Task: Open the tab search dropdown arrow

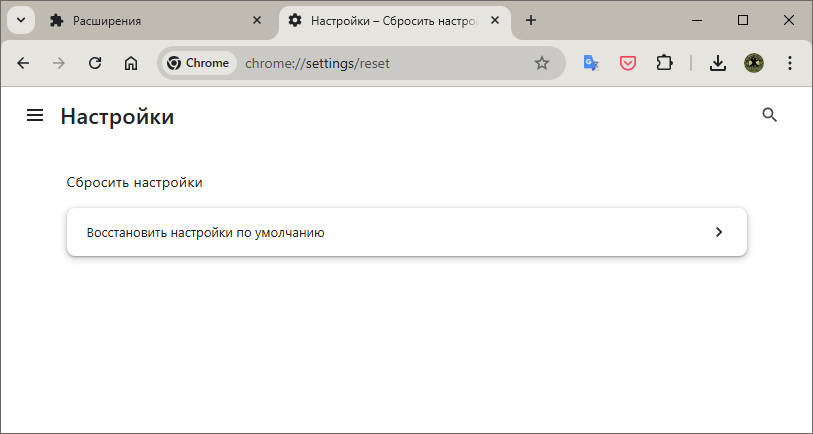Action: pyautogui.click(x=21, y=21)
